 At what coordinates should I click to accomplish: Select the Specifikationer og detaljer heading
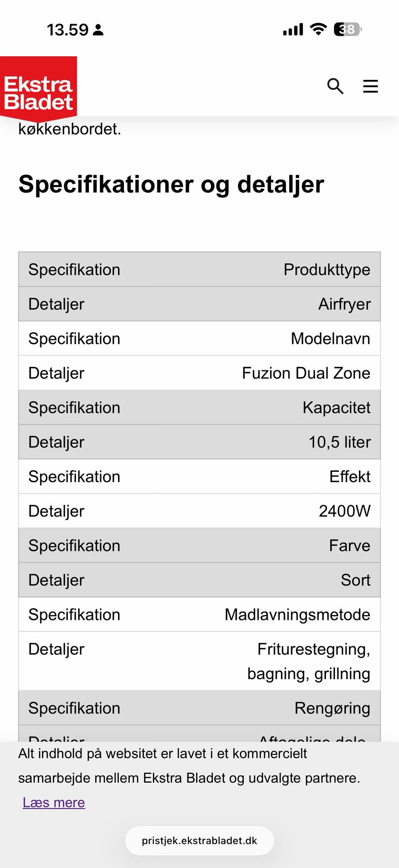pyautogui.click(x=171, y=184)
